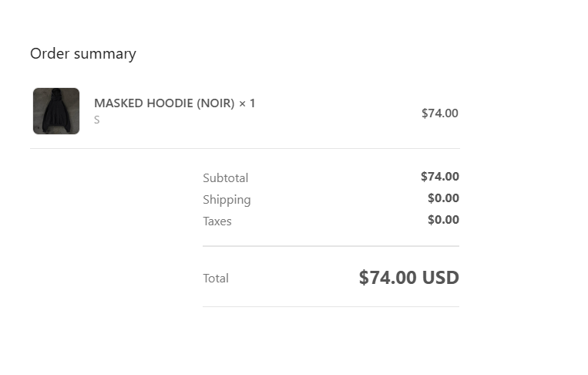588x375 pixels.
Task: Click the hoodie line item price
Action: tap(439, 113)
